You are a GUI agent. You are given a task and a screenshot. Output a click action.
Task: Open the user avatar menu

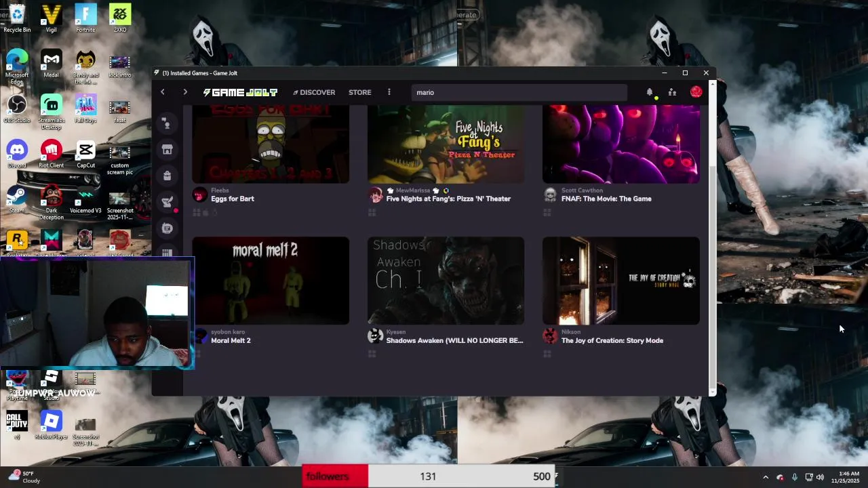tap(696, 92)
